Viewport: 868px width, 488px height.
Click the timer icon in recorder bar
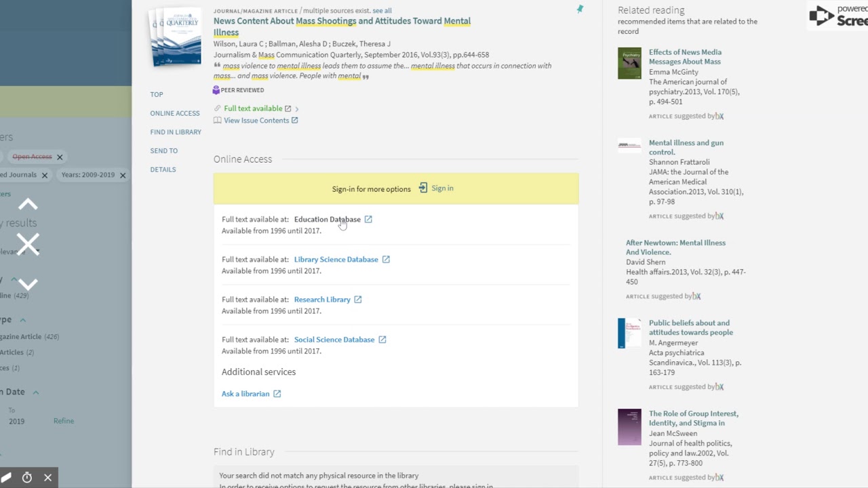tap(27, 478)
